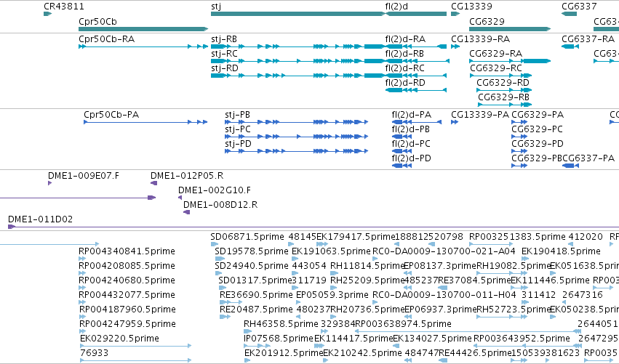Screen dimensions: 619x364
Task: Click the CG6329 gene bar in top track
Action: 510,29
